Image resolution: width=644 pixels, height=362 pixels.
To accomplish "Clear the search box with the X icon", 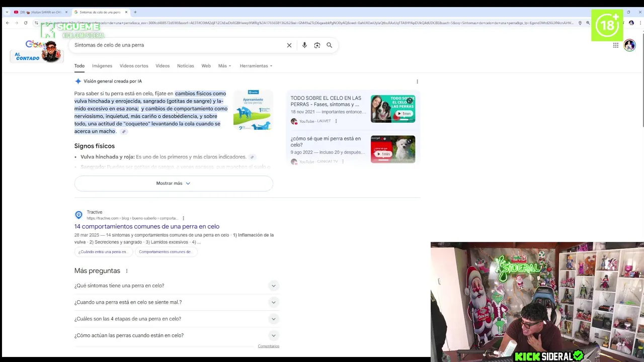I will click(x=289, y=45).
